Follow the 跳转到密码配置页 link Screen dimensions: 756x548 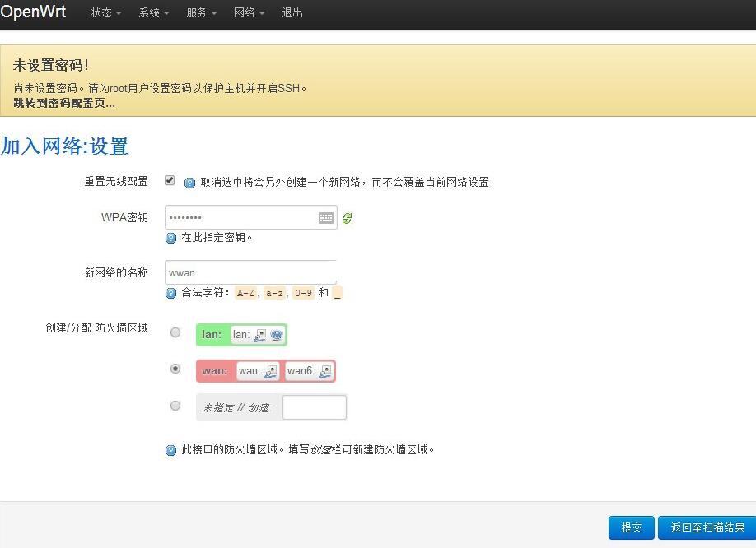(x=64, y=103)
